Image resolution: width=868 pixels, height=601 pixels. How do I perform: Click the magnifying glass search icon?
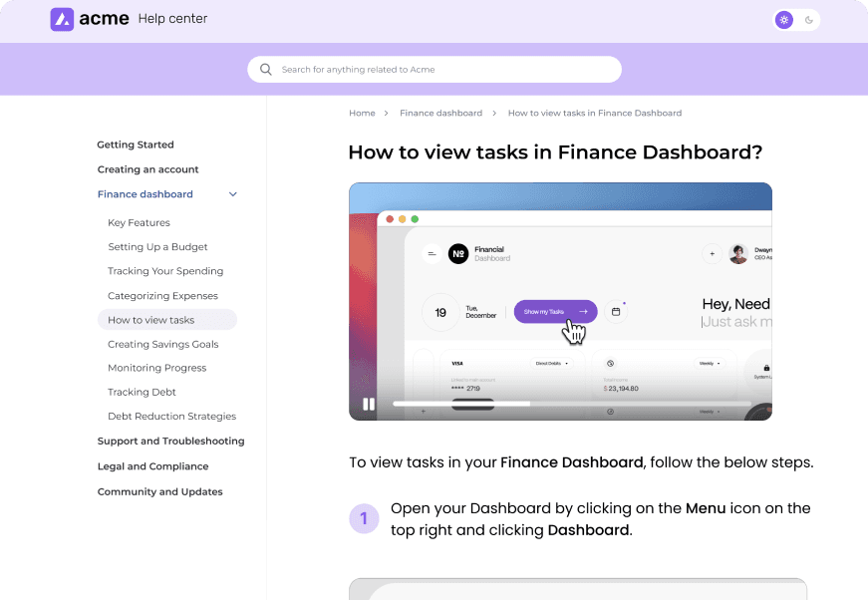click(x=265, y=69)
